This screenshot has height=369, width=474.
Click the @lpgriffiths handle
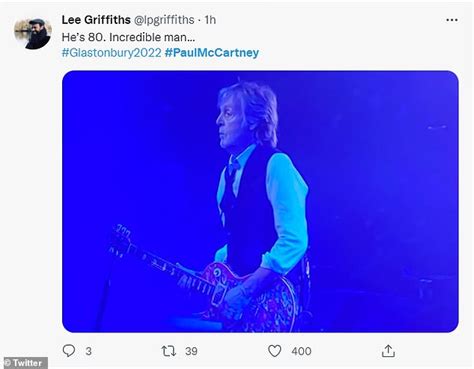[164, 20]
